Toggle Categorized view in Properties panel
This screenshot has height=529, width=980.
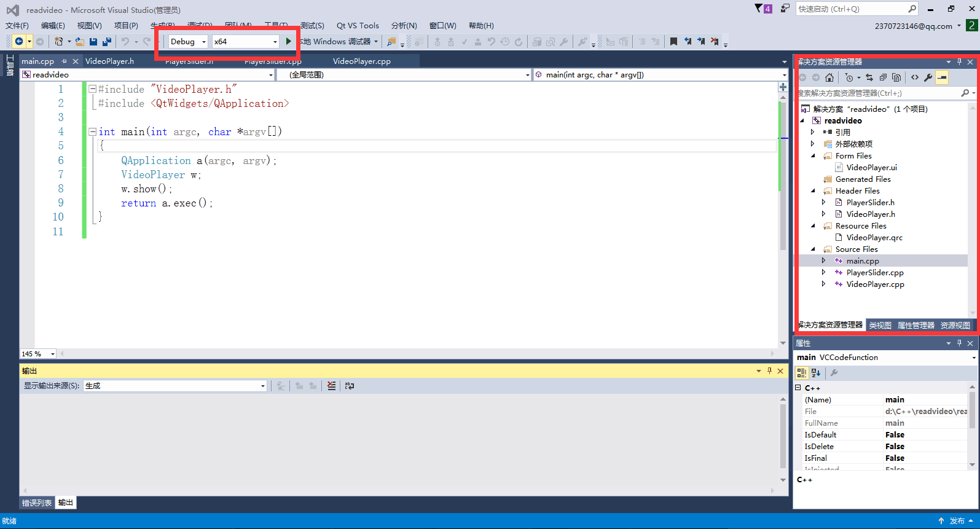pos(802,372)
